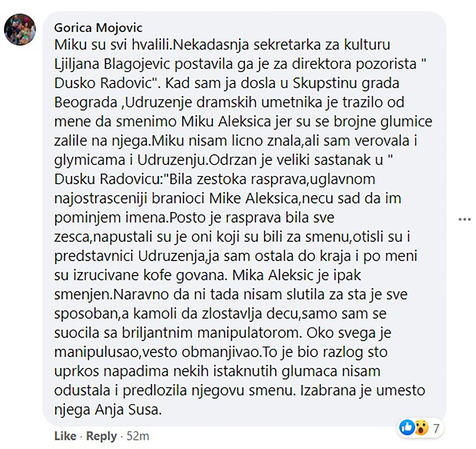Click the wow emoji reaction icon
This screenshot has width=476, height=449.
(421, 428)
